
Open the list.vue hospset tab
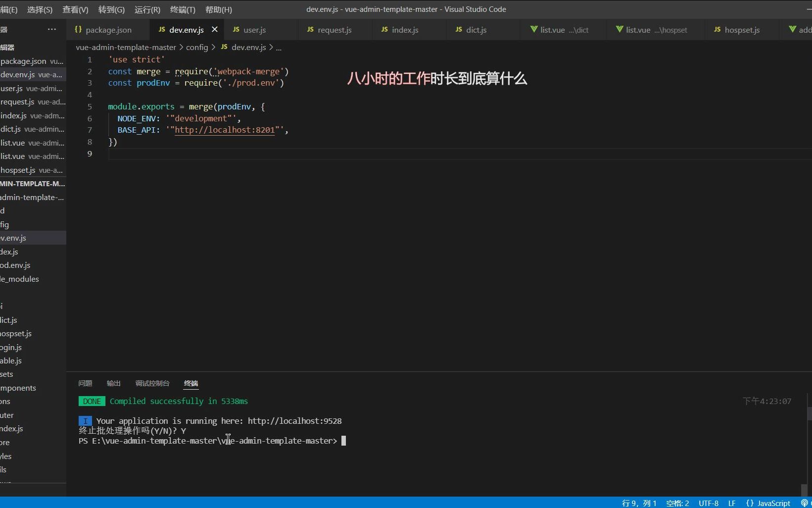656,30
